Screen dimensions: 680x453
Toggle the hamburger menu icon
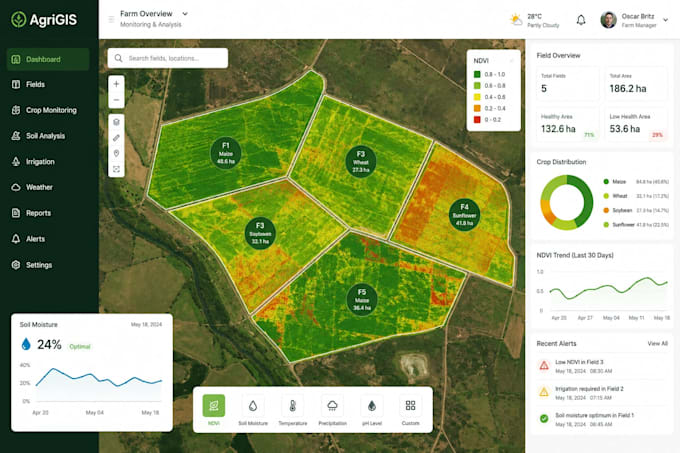point(111,19)
